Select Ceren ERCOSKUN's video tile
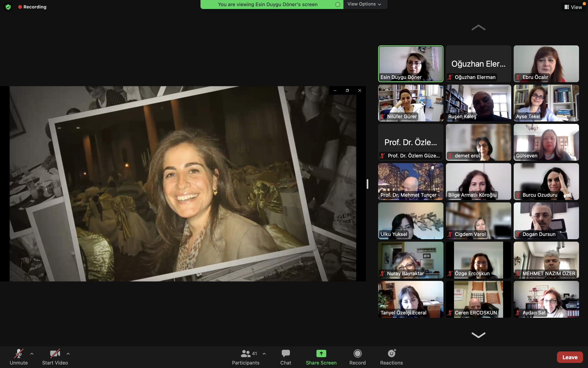This screenshot has width=588, height=368. pos(478,299)
